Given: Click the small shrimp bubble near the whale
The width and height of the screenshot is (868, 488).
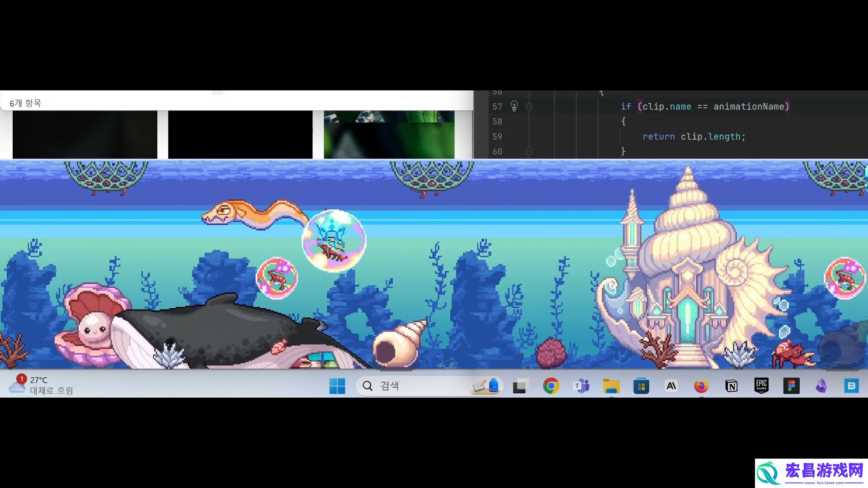Looking at the screenshot, I should pos(277,278).
